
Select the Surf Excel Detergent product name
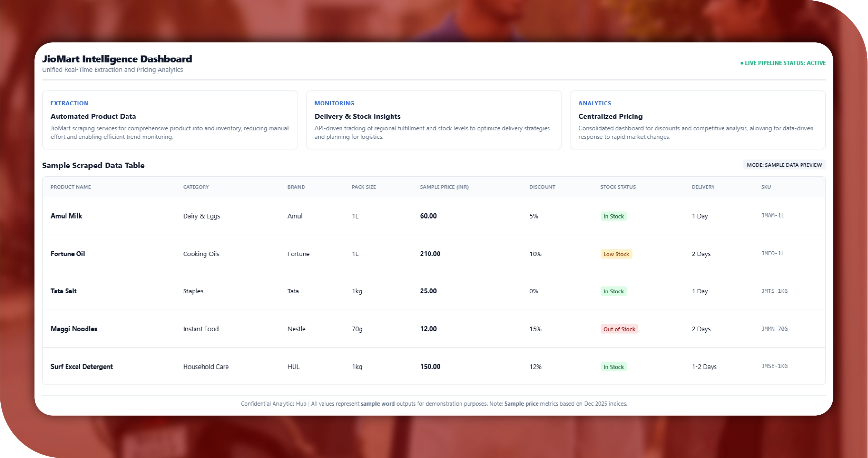pyautogui.click(x=82, y=366)
